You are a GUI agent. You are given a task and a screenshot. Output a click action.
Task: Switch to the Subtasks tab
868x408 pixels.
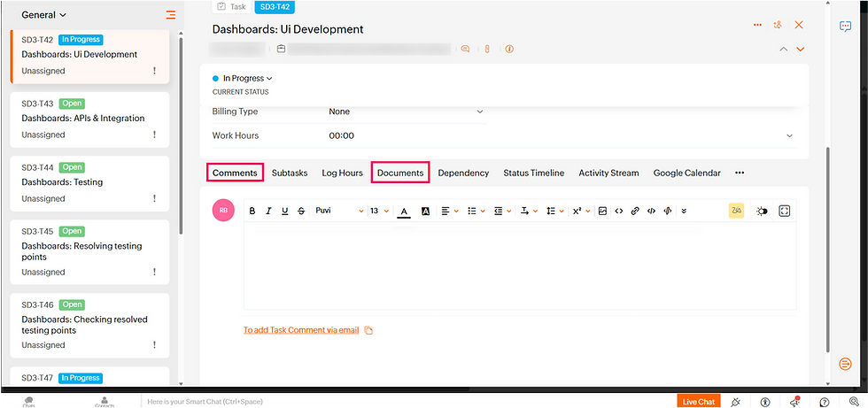pos(290,173)
